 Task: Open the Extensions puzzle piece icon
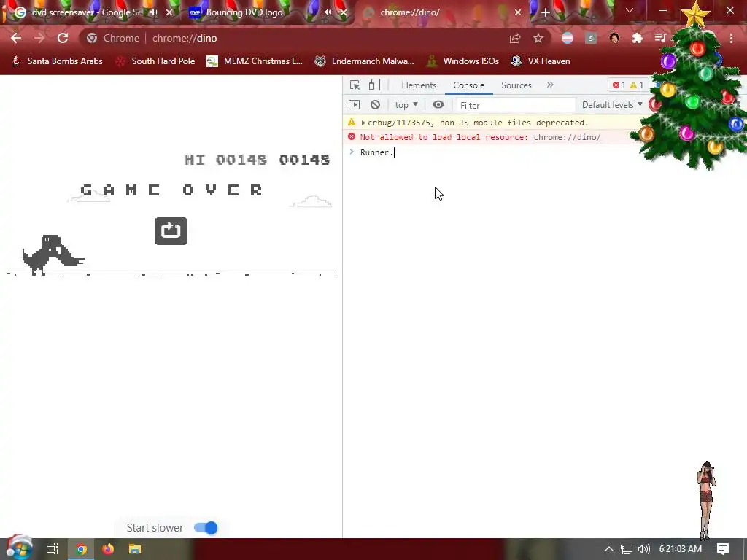pos(638,38)
